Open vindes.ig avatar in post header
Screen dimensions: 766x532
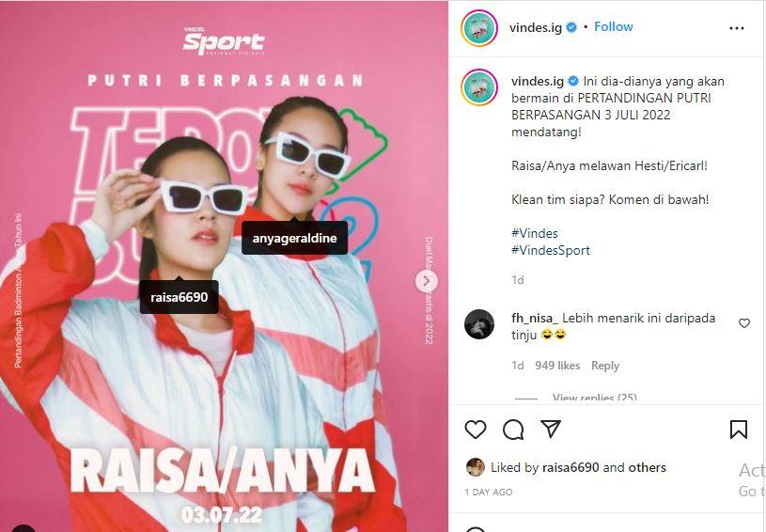point(478,28)
